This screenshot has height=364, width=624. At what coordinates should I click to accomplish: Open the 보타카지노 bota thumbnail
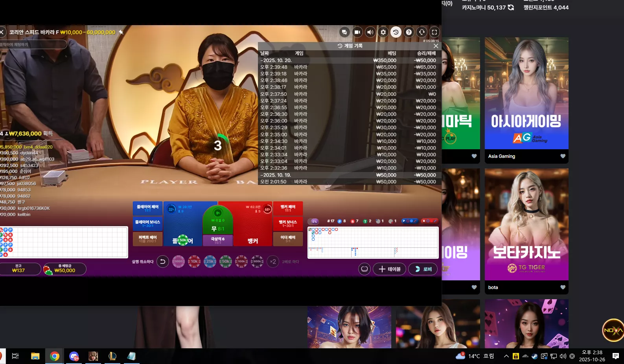point(526,224)
